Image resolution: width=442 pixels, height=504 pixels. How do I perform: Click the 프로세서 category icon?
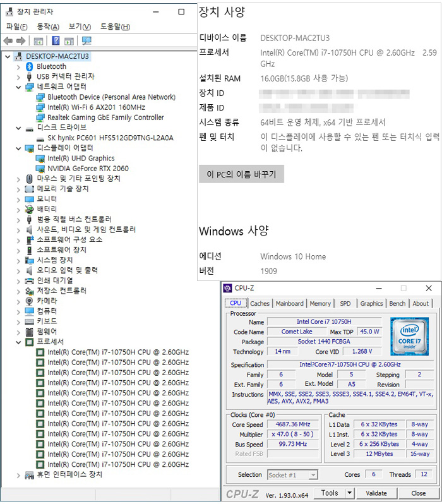pos(29,342)
